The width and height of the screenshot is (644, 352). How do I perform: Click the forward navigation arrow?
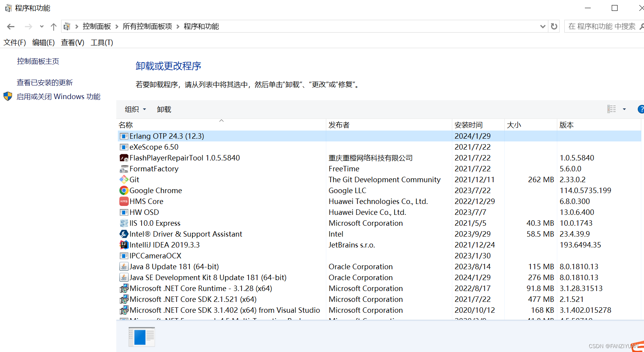pos(28,26)
